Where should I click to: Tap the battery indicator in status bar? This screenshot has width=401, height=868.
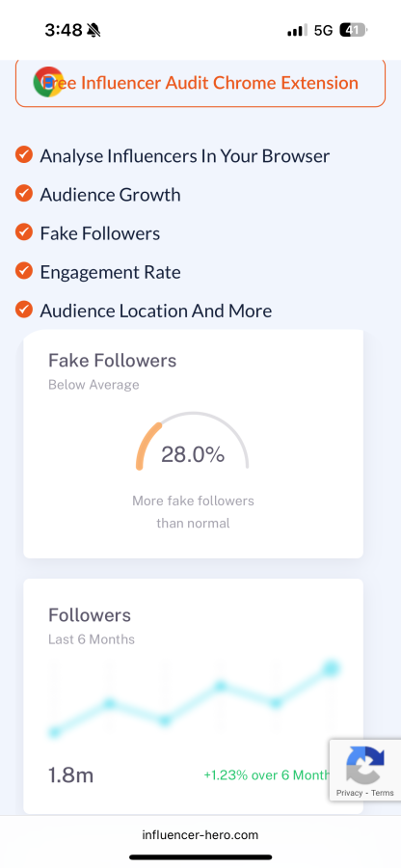click(354, 30)
